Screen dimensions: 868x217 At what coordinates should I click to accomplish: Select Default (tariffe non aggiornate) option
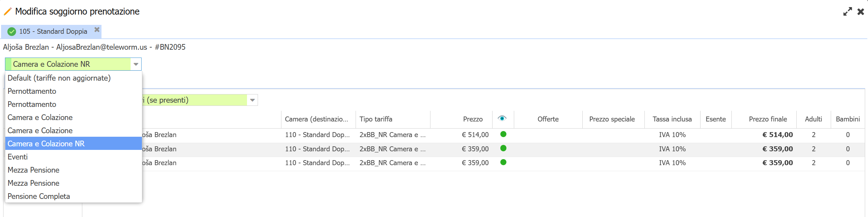tap(59, 78)
